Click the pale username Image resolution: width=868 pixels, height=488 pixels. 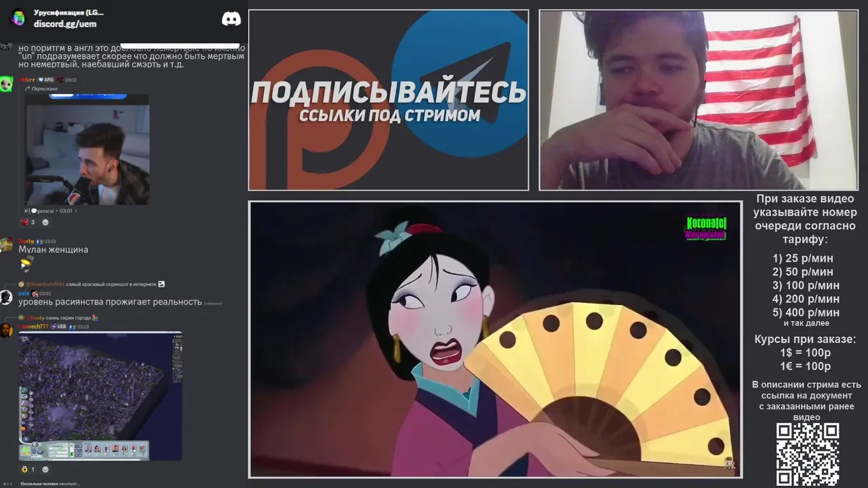pos(24,293)
